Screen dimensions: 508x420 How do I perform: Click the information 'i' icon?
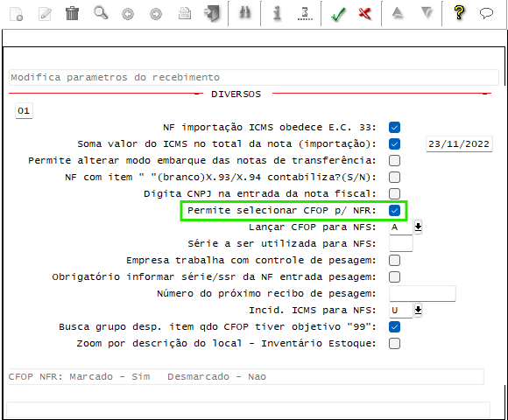(277, 14)
